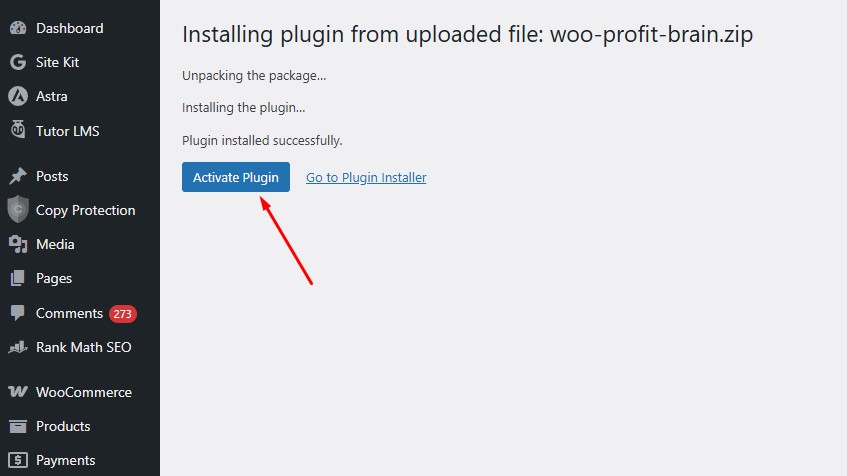Go to Plugin Installer link
This screenshot has height=476, width=847.
click(366, 177)
